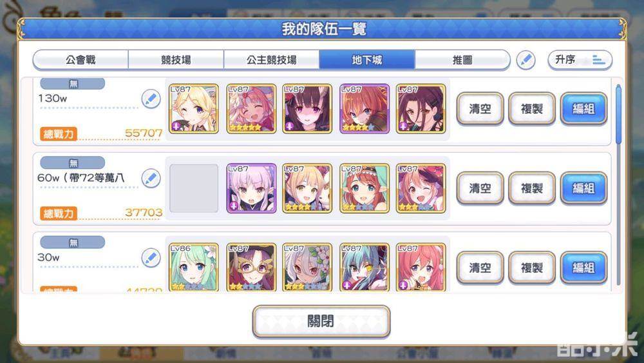Screen dimensions: 644x363
Task: Select blonde elf character in 130w team
Action: (193, 109)
